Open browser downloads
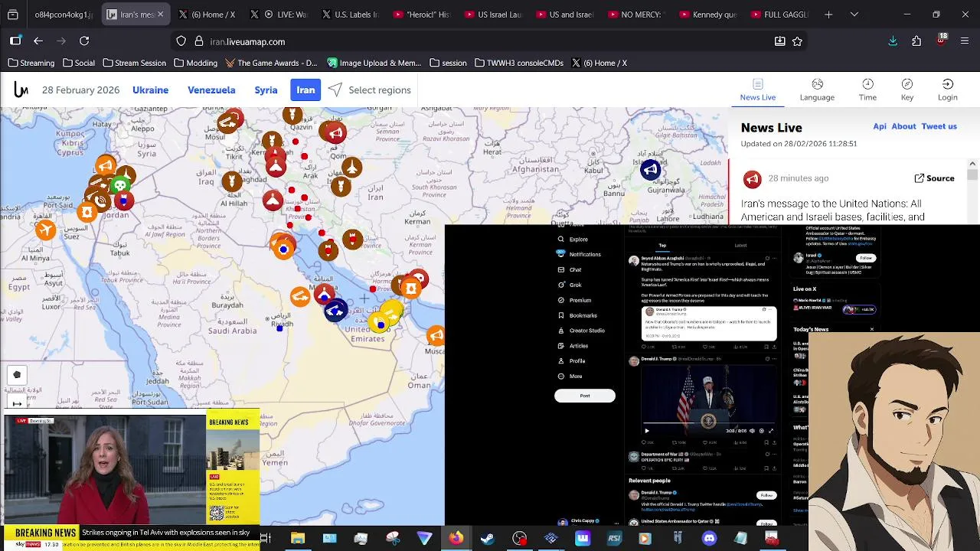This screenshot has width=980, height=551. click(x=893, y=41)
